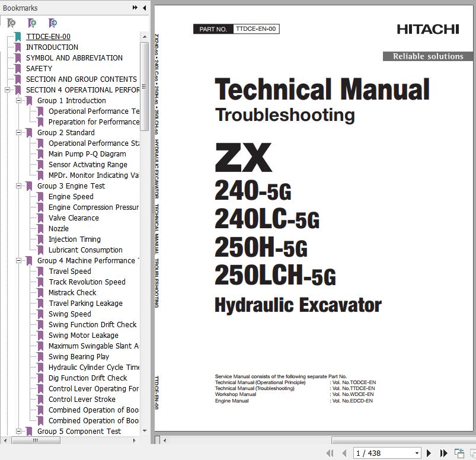The height and width of the screenshot is (460, 476).
Task: Select Control Lever Operating Force bookmark
Action: coord(94,389)
